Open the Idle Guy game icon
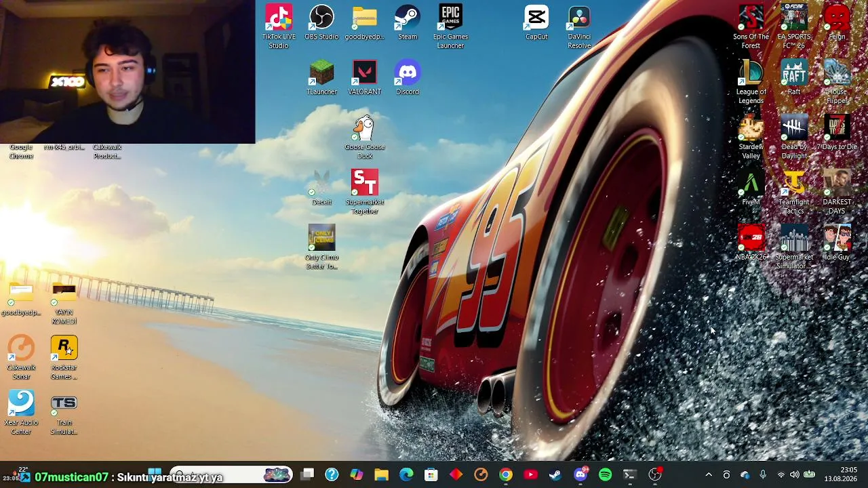The width and height of the screenshot is (868, 488). pos(837,243)
